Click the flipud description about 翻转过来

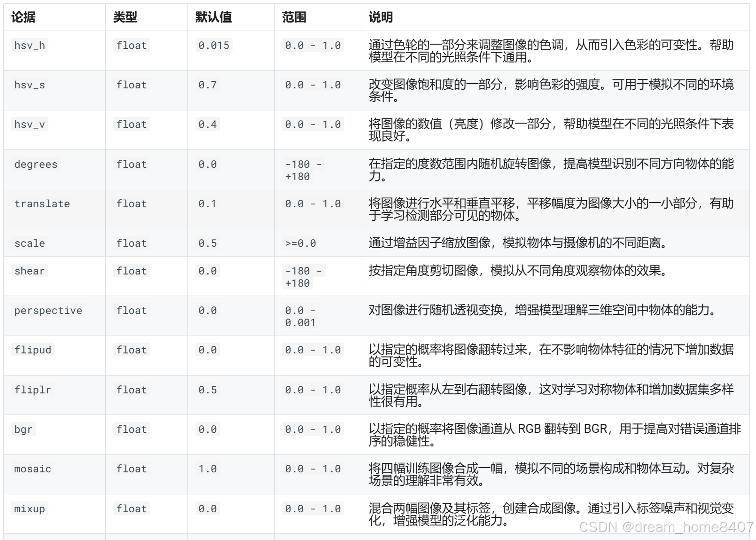click(551, 355)
